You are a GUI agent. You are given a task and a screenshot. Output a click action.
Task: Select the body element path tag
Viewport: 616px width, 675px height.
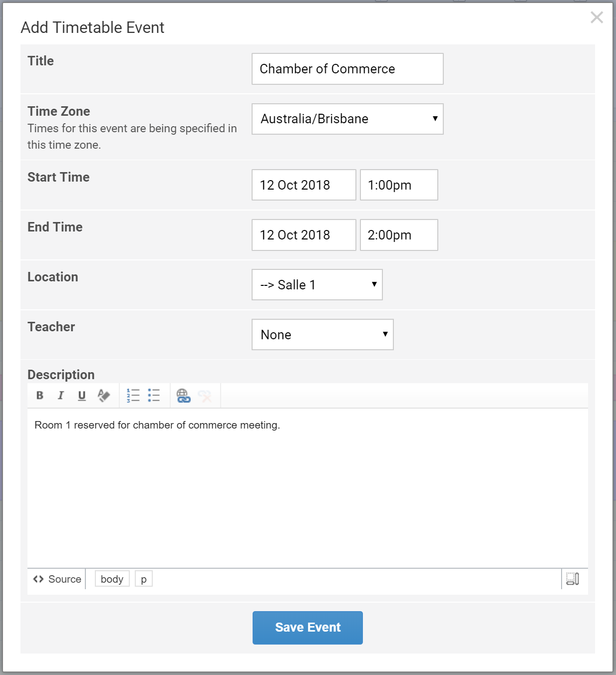112,579
